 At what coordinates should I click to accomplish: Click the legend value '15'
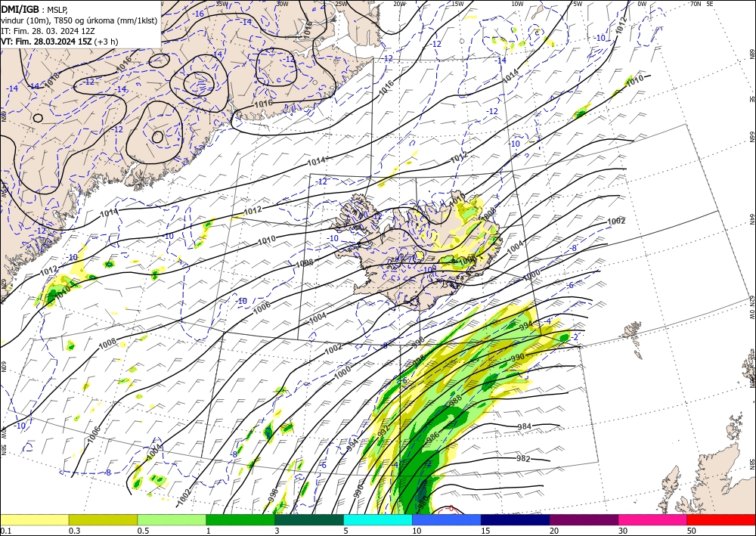coord(485,531)
